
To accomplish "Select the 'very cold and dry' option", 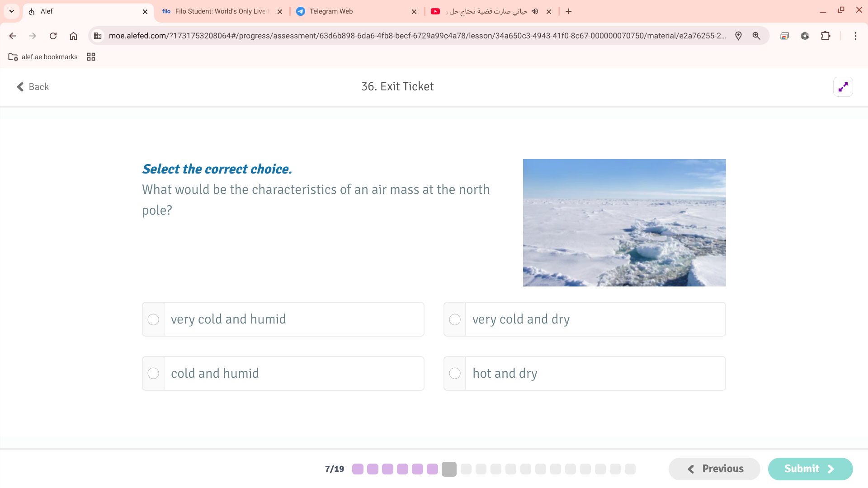I will (x=455, y=319).
